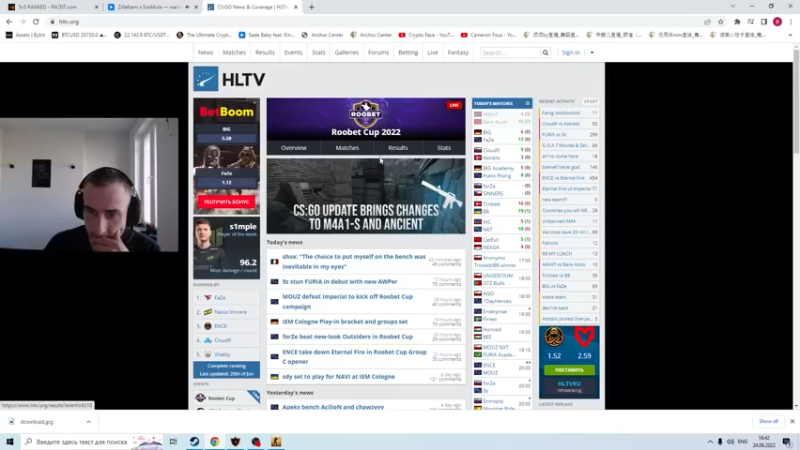This screenshot has width=800, height=450.
Task: Open Task View on the taskbar
Action: point(173,441)
